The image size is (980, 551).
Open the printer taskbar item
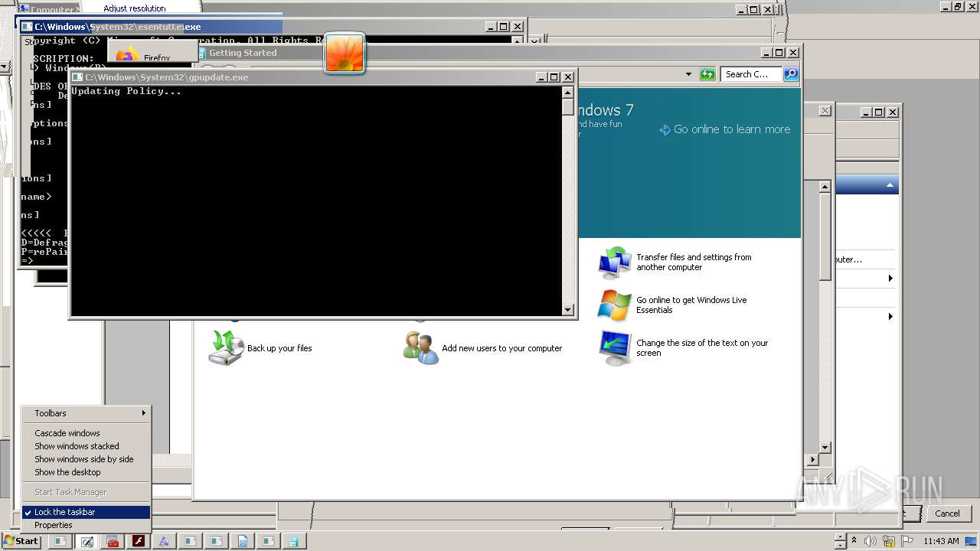coord(294,541)
